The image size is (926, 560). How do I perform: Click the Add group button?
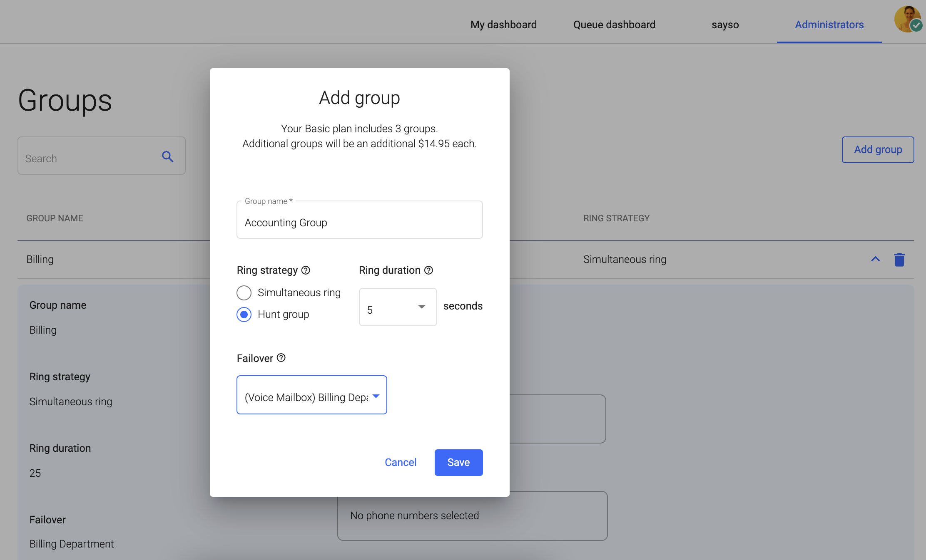[x=878, y=149]
